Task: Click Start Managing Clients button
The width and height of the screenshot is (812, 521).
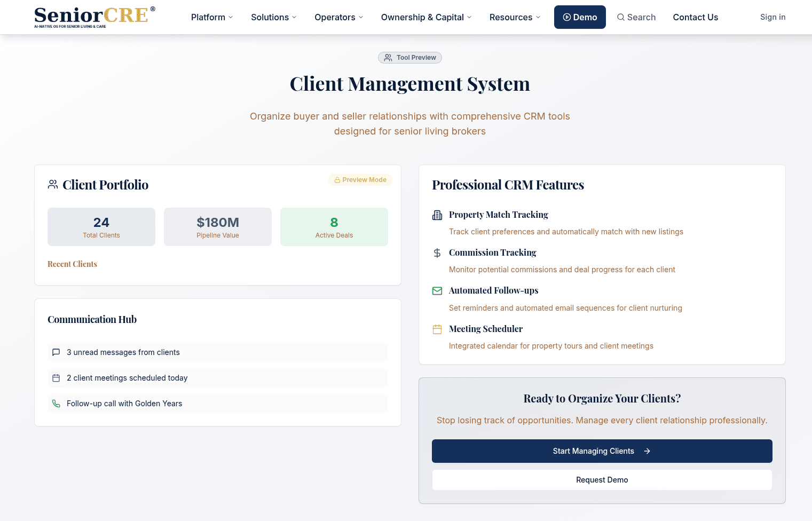Action: tap(602, 451)
